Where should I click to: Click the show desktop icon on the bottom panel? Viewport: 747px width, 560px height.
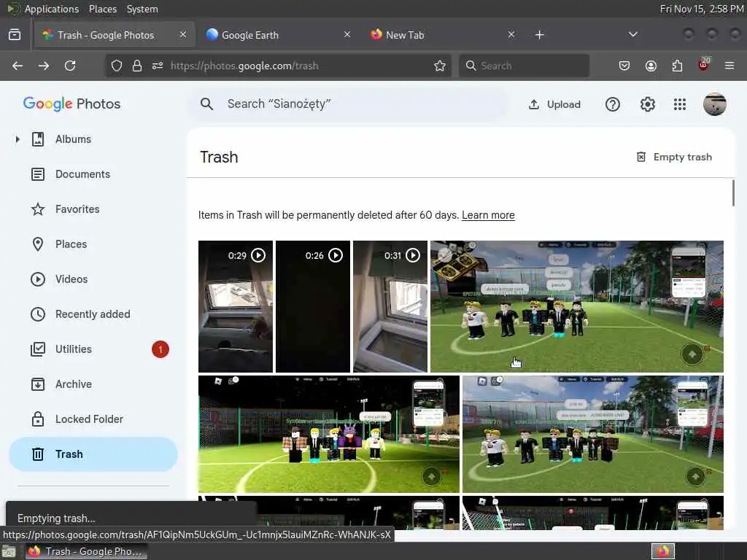click(9, 552)
